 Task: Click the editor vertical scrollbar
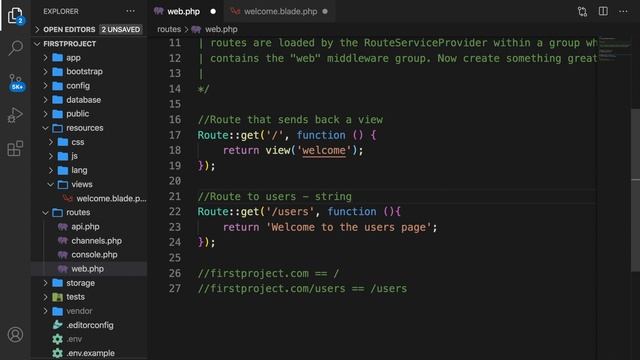coord(636,189)
